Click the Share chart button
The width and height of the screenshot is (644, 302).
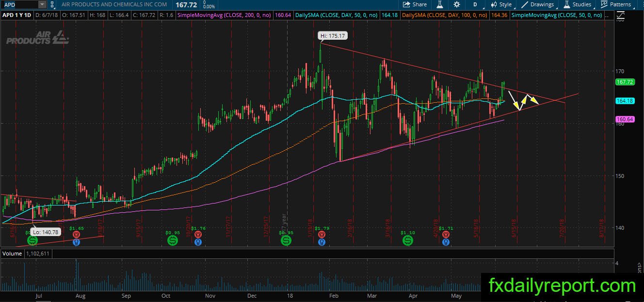(415, 4)
